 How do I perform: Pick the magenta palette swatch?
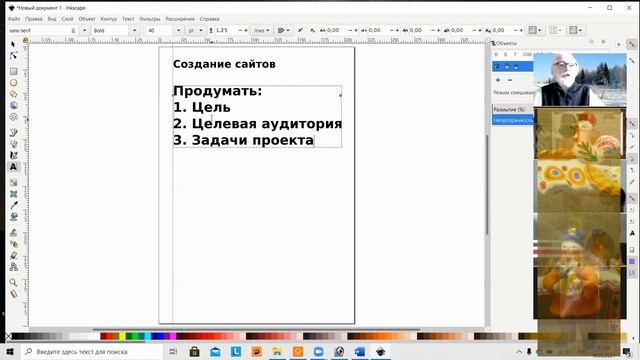pos(173,336)
